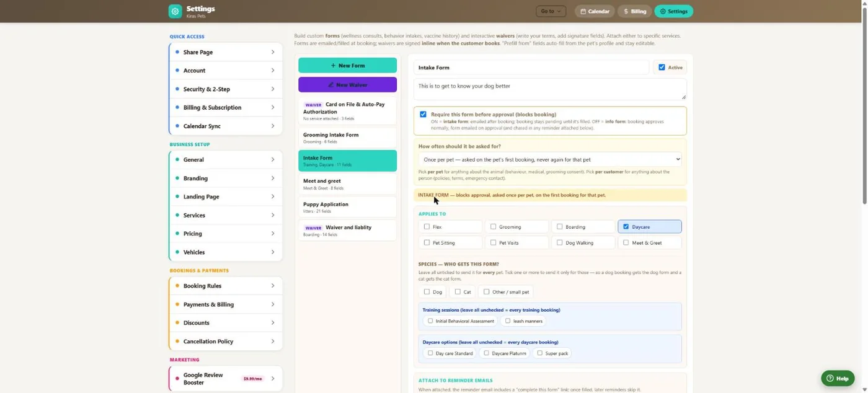
Task: Expand the Vehicles row chevron
Action: click(273, 252)
